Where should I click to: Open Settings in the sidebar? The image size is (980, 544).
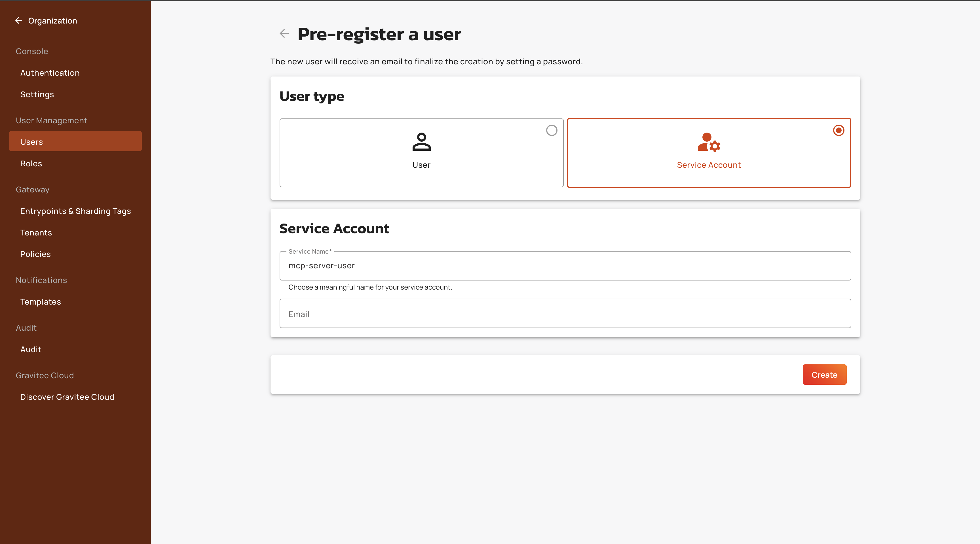37,94
